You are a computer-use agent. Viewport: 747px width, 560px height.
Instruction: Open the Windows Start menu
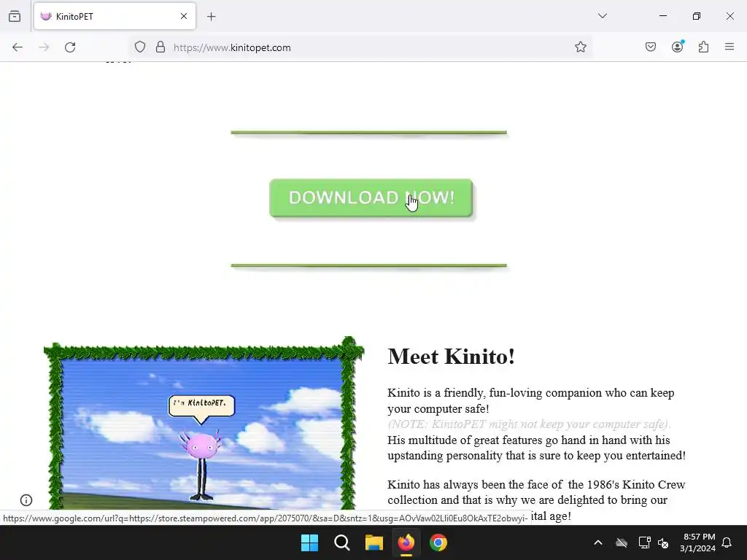click(309, 542)
